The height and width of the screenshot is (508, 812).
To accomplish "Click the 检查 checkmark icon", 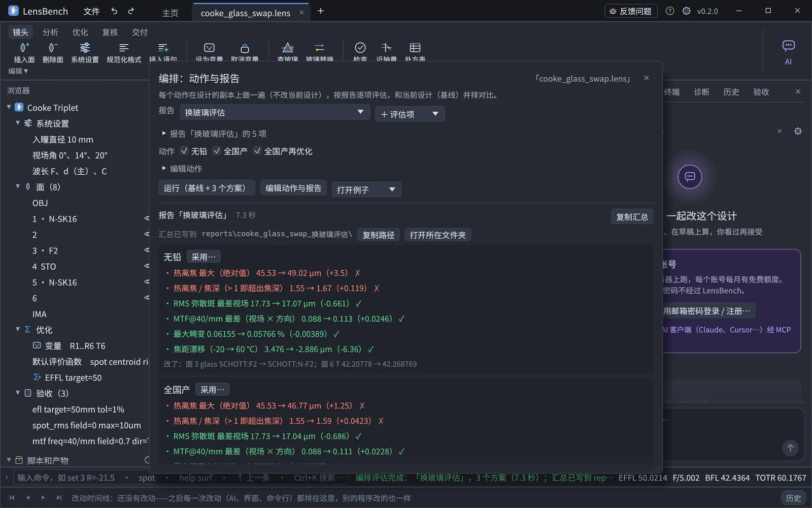I will point(360,48).
